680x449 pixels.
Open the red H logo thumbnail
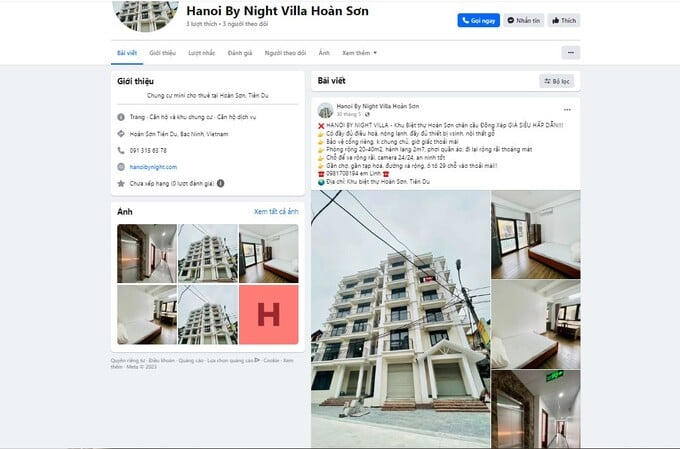click(268, 315)
